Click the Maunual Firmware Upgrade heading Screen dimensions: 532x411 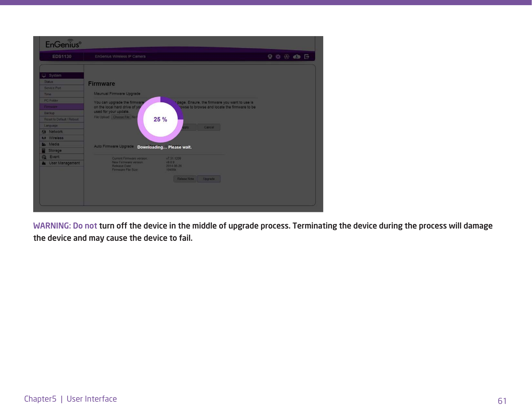(x=117, y=94)
